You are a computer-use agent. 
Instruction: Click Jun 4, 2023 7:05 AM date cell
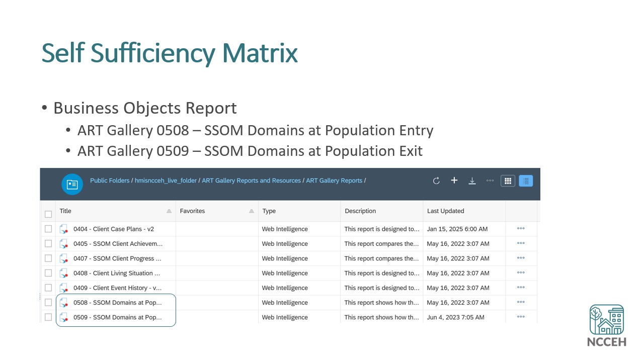coord(456,317)
